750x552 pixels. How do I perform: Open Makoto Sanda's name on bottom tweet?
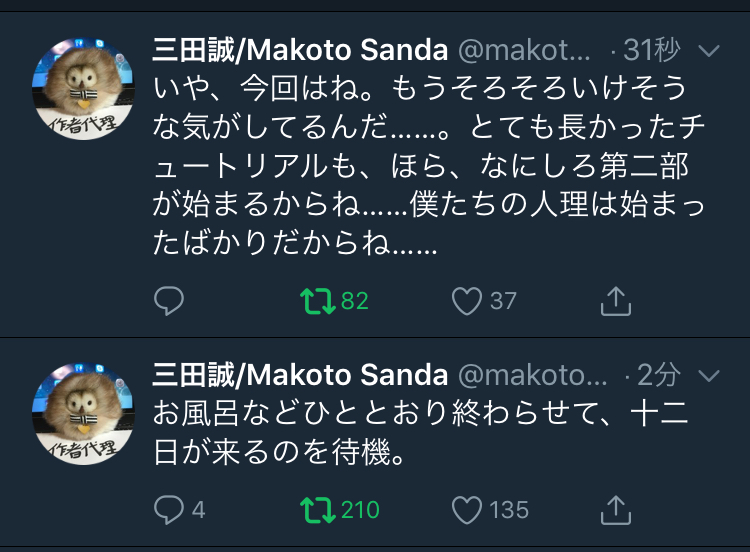(x=300, y=375)
